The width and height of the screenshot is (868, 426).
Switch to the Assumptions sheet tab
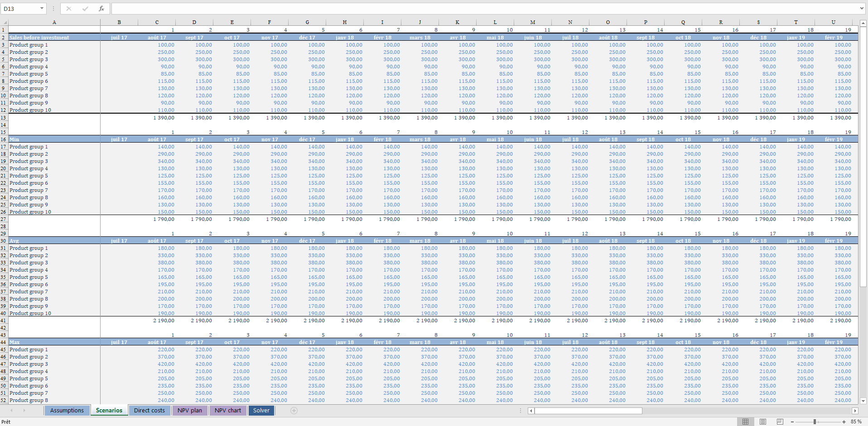coord(67,410)
